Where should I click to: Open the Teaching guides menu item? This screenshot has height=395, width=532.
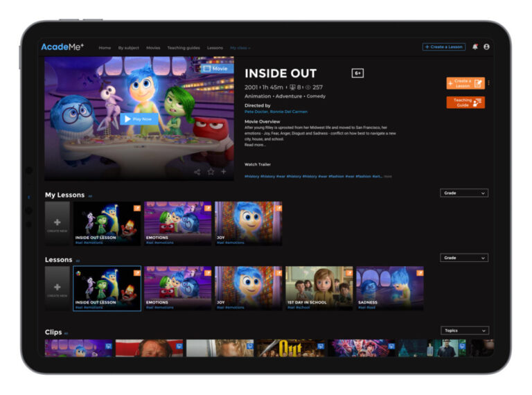pyautogui.click(x=184, y=48)
